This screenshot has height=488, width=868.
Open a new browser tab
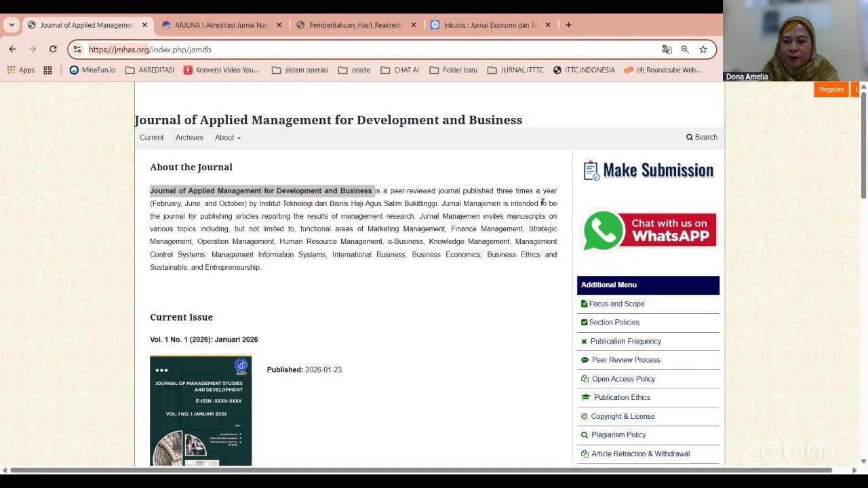click(x=568, y=25)
